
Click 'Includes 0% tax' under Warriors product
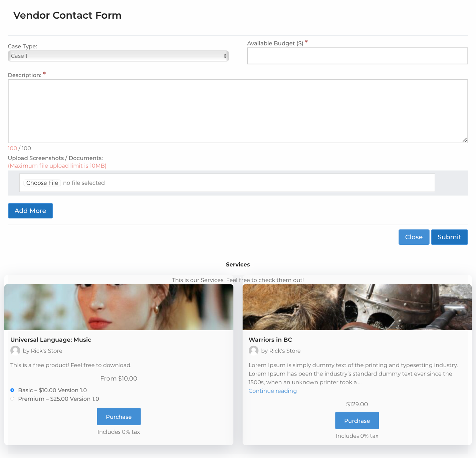click(357, 436)
